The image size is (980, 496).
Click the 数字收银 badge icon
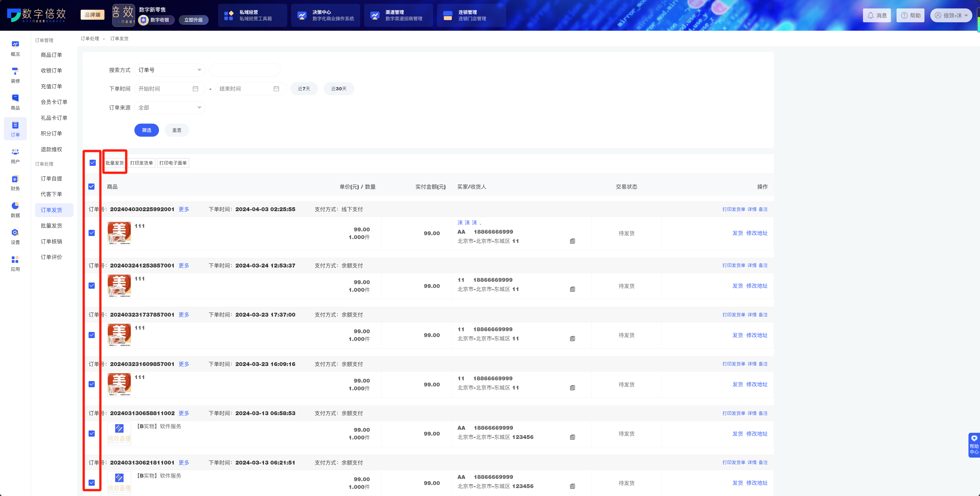(143, 20)
